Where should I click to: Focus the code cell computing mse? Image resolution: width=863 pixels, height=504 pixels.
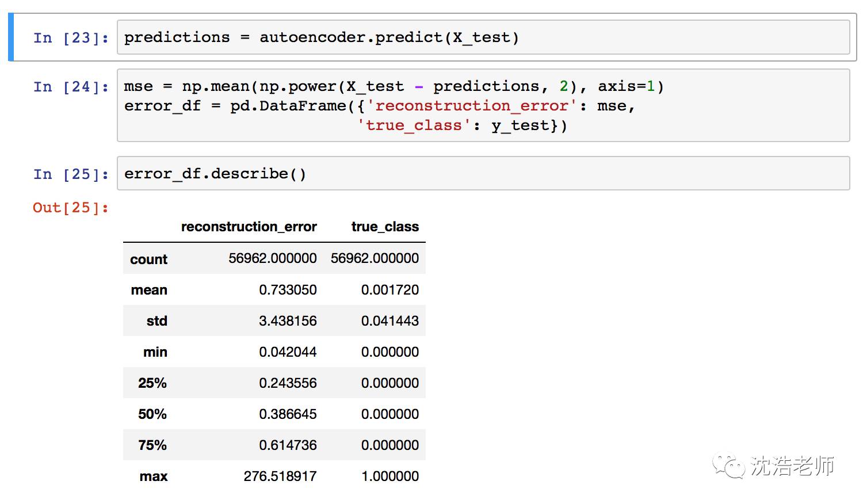click(x=482, y=105)
